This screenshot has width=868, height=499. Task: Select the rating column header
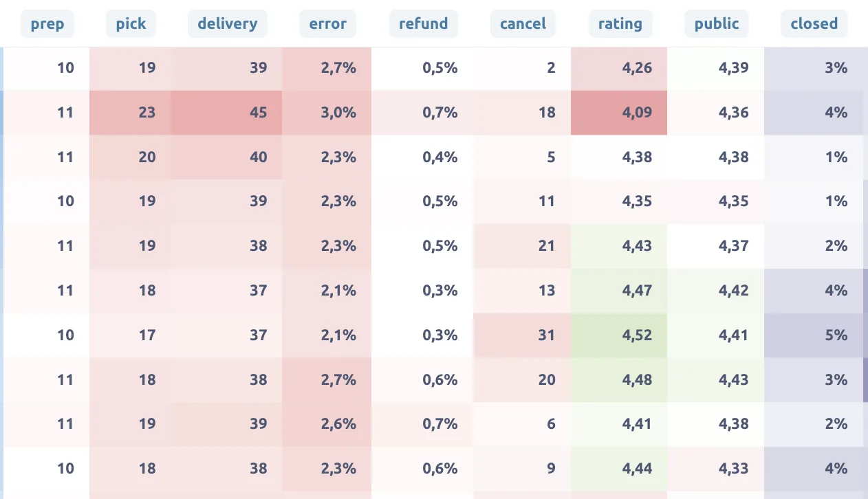click(x=620, y=24)
